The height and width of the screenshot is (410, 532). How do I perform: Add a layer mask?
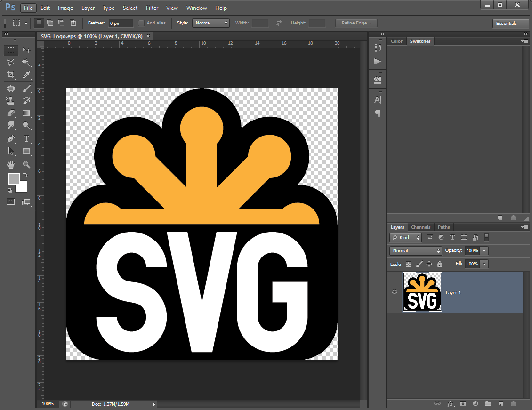[463, 403]
